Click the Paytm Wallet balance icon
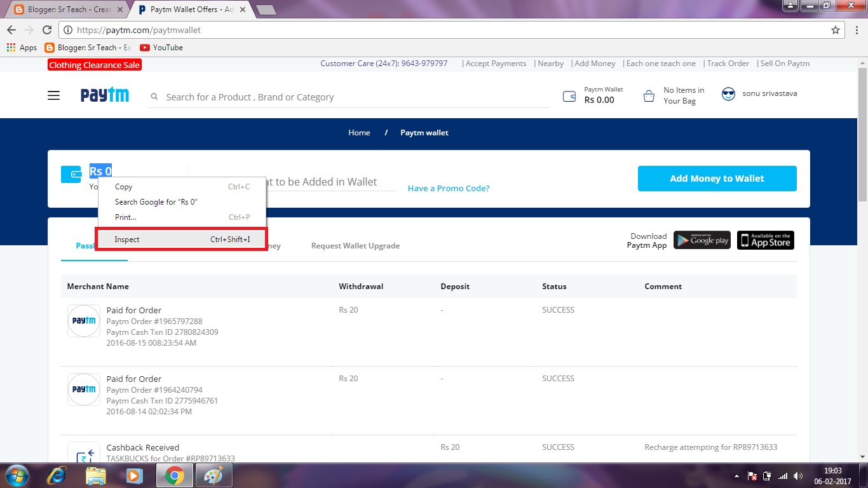This screenshot has width=868, height=488. point(569,95)
